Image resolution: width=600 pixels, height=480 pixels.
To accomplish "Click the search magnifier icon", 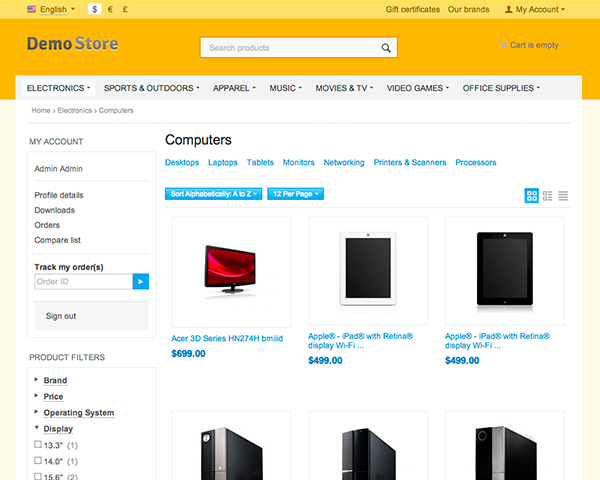I will [386, 48].
